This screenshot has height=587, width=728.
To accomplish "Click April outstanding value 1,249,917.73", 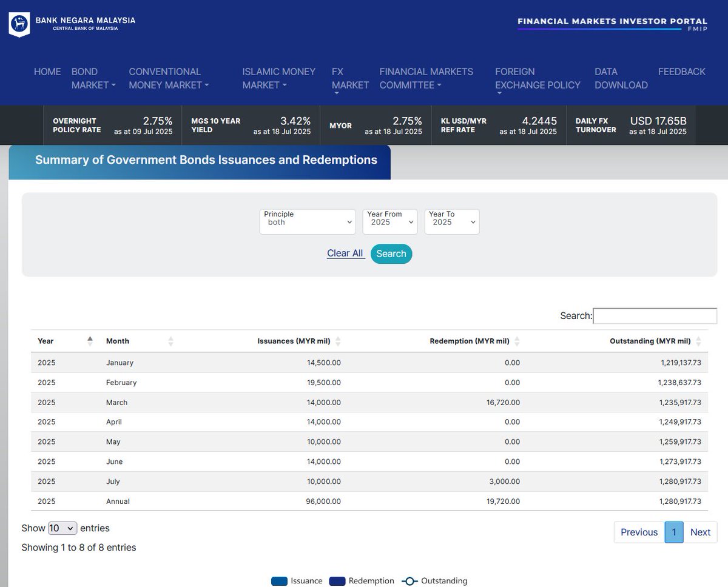I will 679,422.
